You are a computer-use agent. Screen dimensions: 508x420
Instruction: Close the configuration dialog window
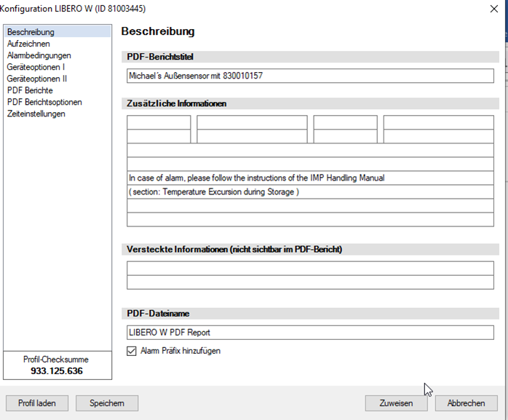pos(495,9)
